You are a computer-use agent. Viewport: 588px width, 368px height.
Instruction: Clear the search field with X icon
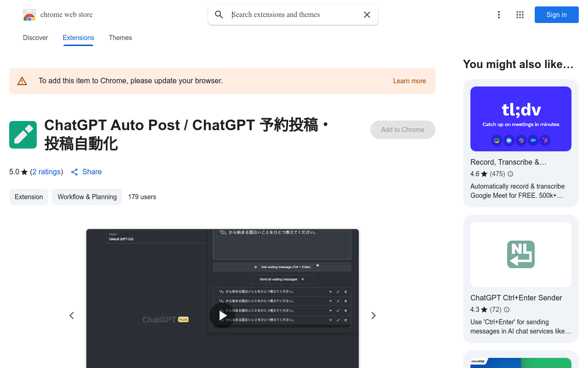367,15
